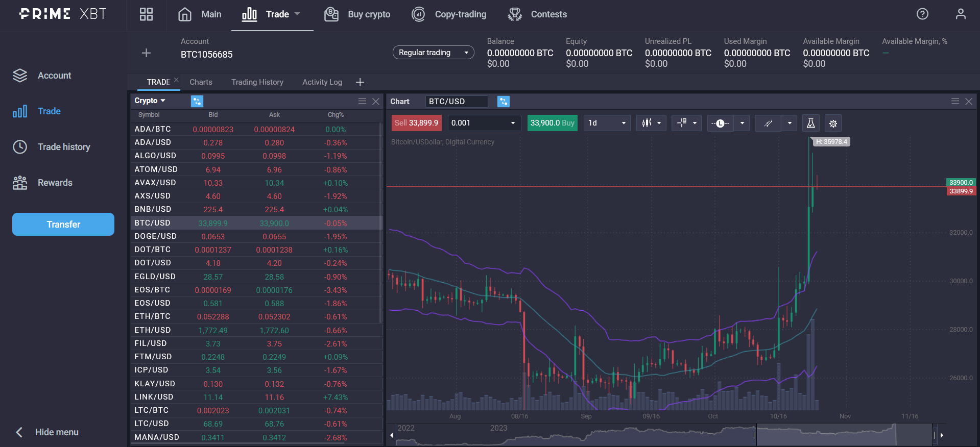Click link icon in Chart panel
The image size is (980, 447).
(504, 102)
